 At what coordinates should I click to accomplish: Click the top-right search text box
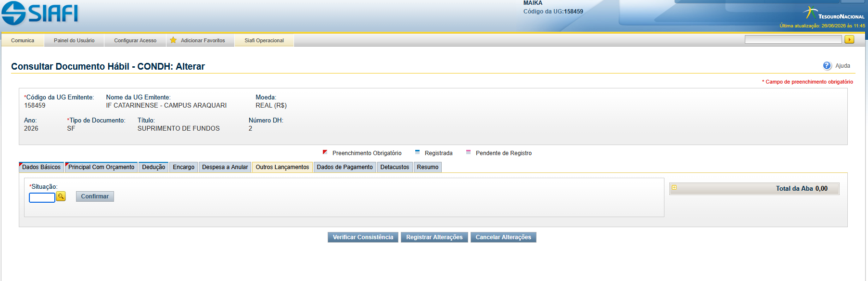tap(793, 39)
